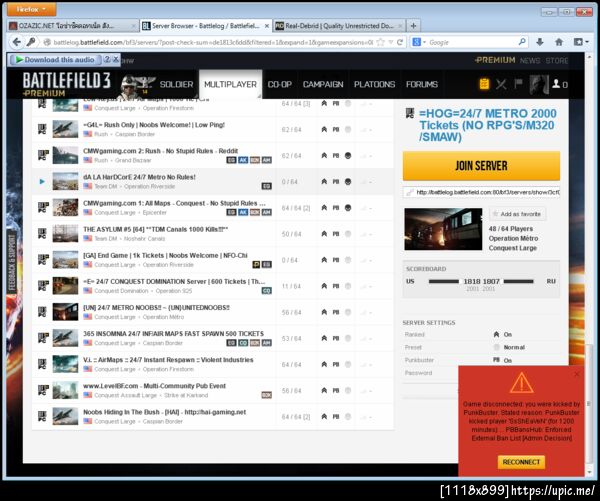This screenshot has height=501, width=600.
Task: Click the Firefox menu button
Action: 31,9
